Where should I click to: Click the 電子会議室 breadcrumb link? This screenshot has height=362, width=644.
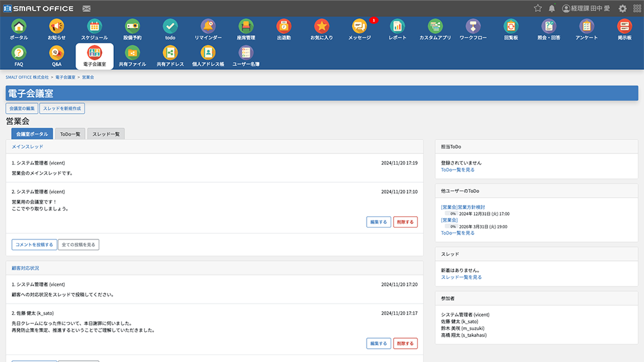click(65, 77)
